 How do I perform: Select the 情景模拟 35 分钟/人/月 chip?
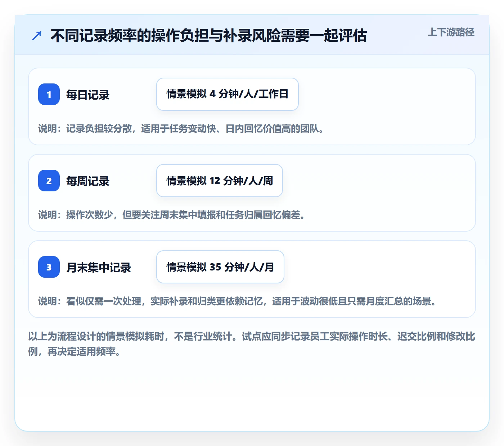point(220,267)
